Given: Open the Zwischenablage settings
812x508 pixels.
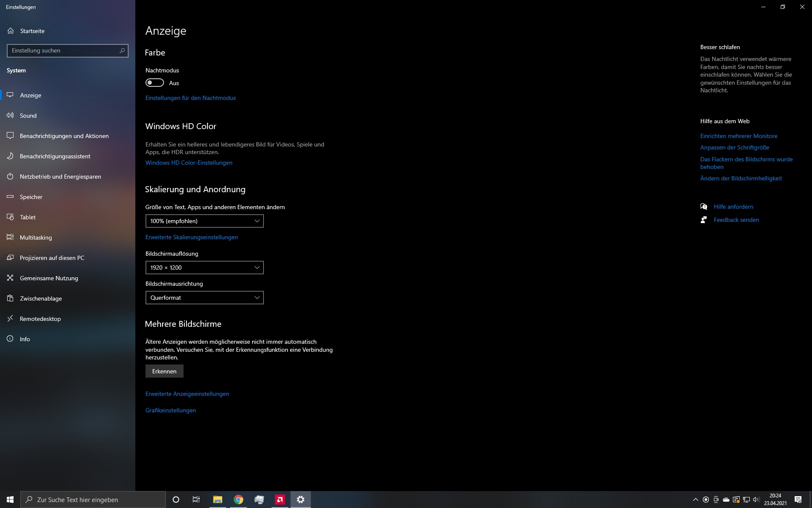Looking at the screenshot, I should click(40, 298).
